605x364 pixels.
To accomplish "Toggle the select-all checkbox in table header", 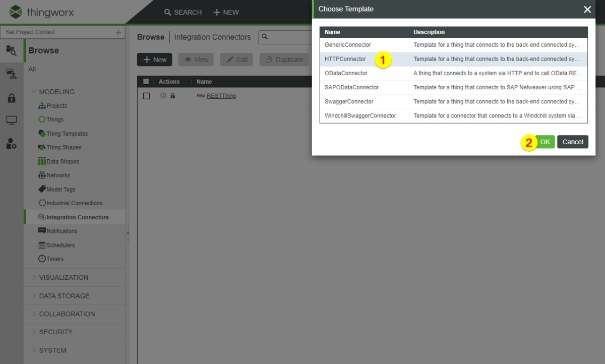I will [145, 81].
